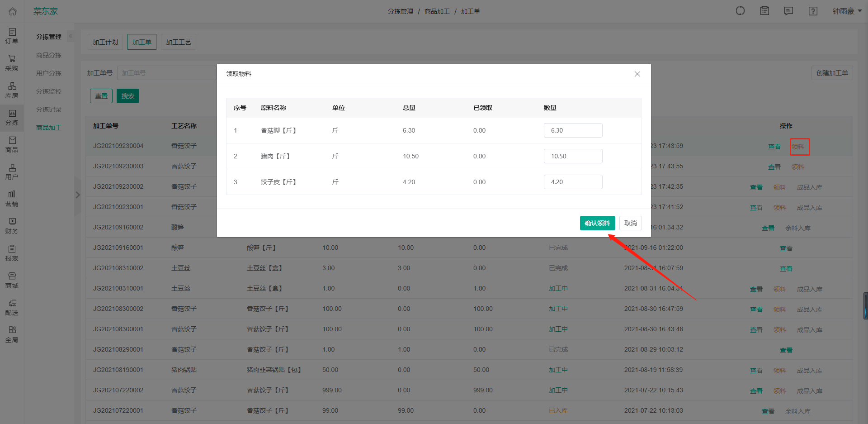Open the 采购 purchasing cart icon
The image size is (868, 424).
[x=12, y=63]
